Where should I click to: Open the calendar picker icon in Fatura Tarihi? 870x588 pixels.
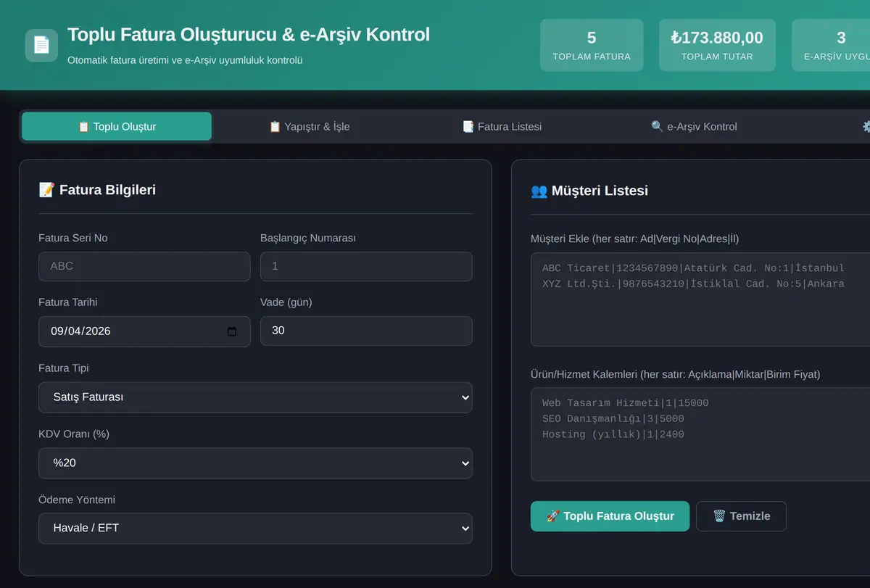232,331
